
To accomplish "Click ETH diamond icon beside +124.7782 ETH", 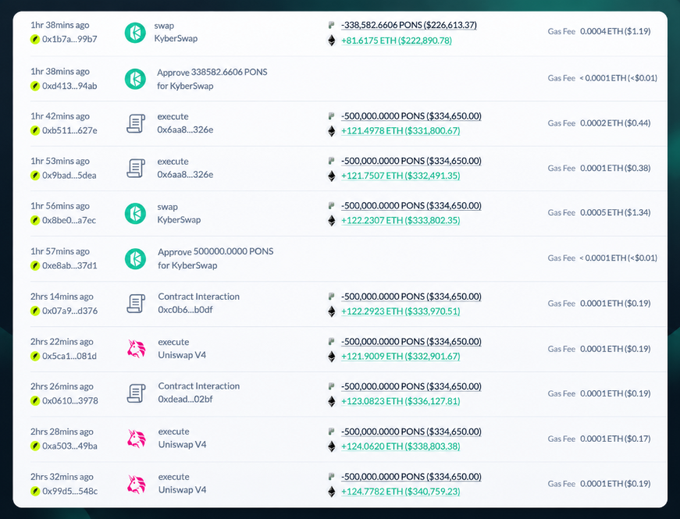I will (332, 492).
